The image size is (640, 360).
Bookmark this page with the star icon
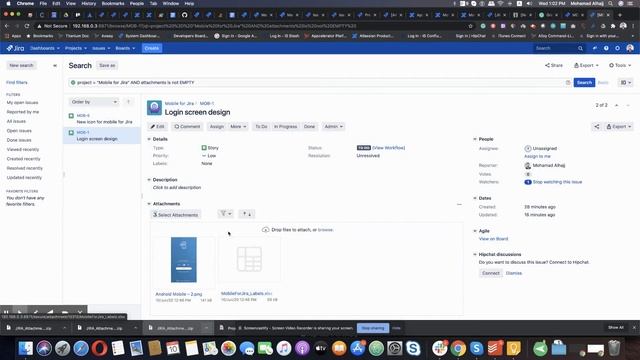[471, 26]
